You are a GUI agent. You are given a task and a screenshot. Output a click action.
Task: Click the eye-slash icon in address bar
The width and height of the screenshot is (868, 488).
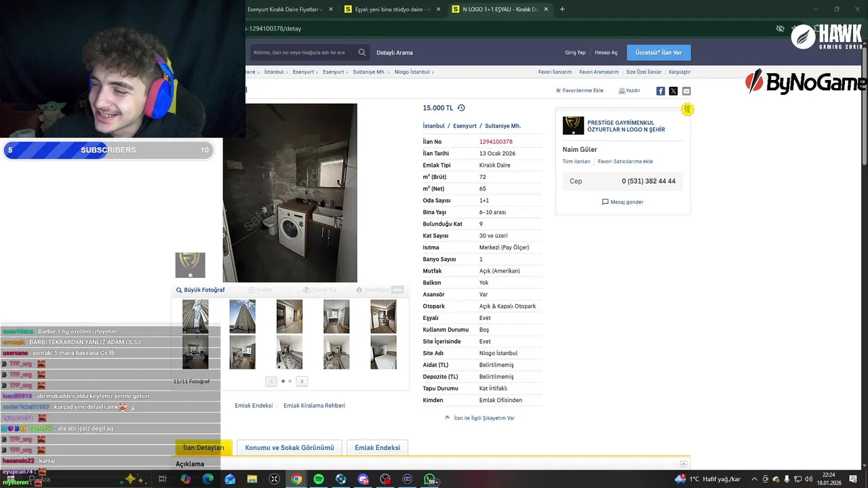780,28
